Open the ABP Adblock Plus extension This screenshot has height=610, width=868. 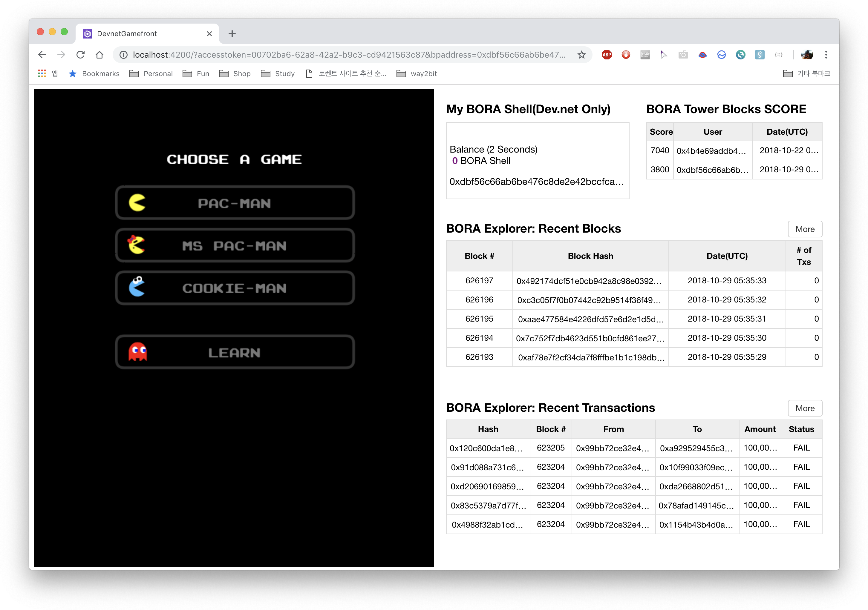pyautogui.click(x=607, y=55)
